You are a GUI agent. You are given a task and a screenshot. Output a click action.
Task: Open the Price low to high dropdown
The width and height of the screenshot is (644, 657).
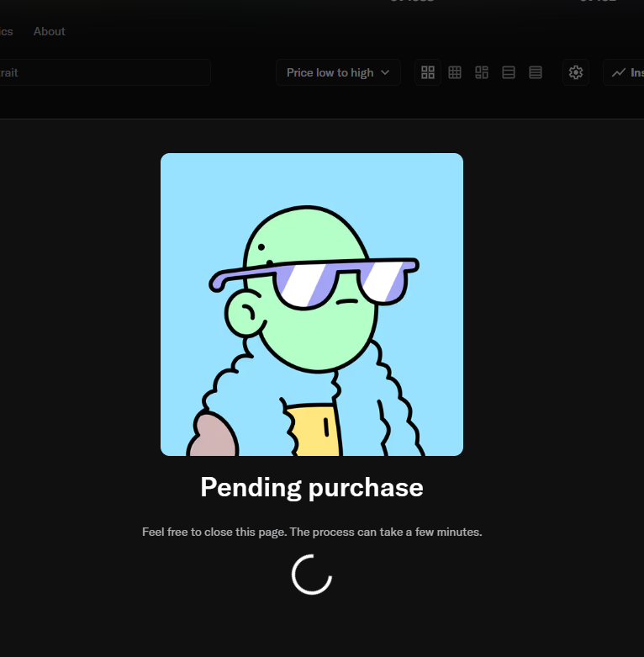point(338,72)
